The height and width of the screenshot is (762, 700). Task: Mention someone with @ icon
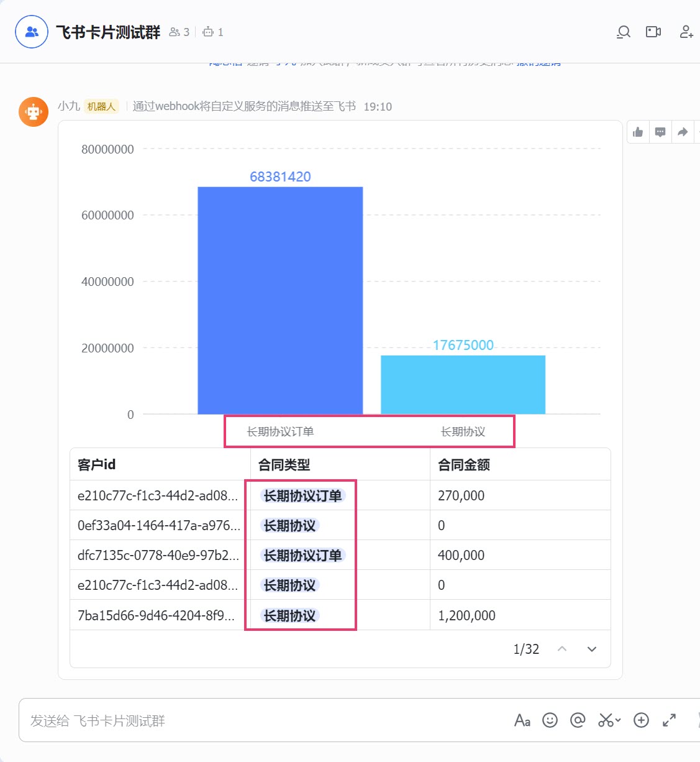578,720
